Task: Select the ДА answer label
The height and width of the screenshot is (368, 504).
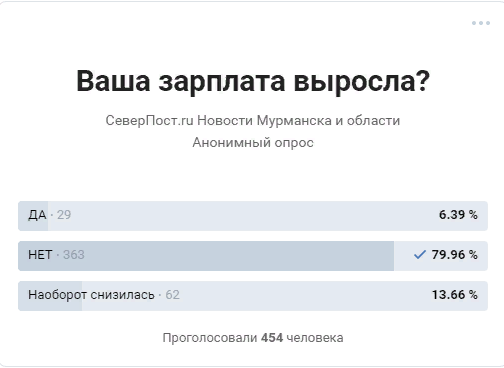Action: coord(37,215)
